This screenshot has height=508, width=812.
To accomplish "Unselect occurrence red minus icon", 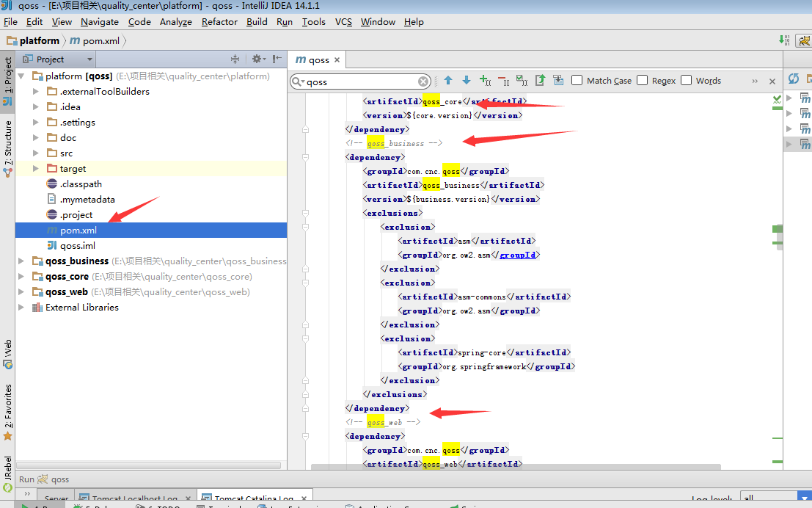I will coord(503,80).
